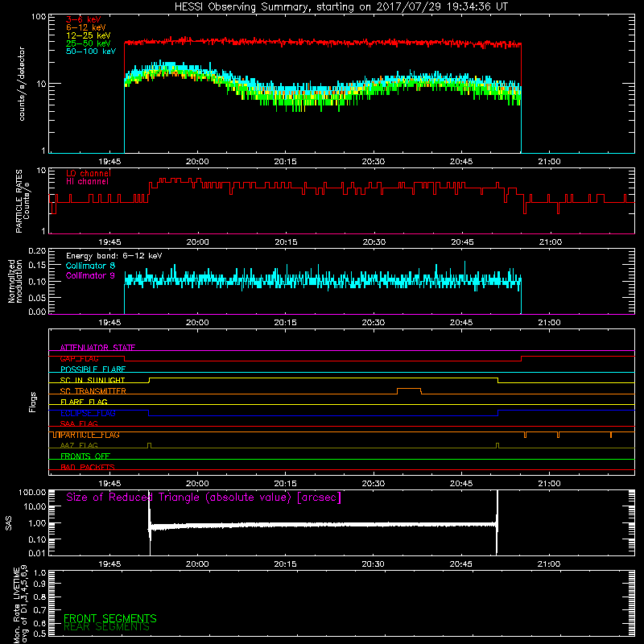Click the GAP_FLAG label
The image size is (644, 644).
79,358
